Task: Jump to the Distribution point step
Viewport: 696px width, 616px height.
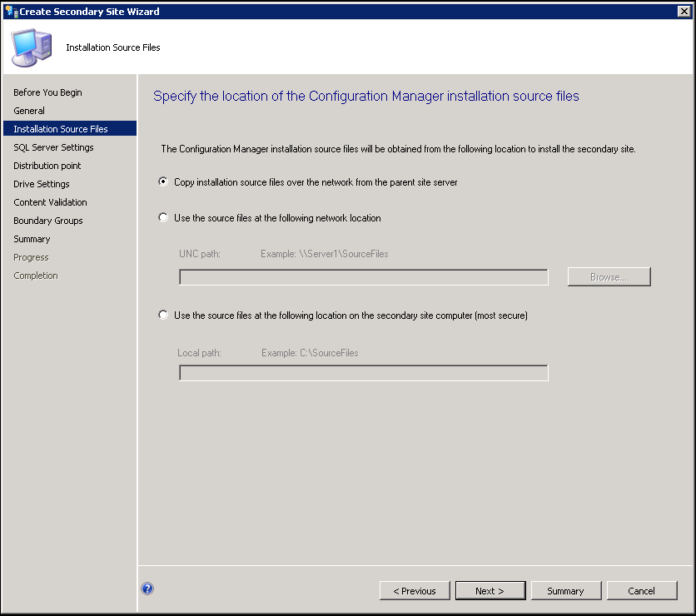Action: click(x=47, y=166)
